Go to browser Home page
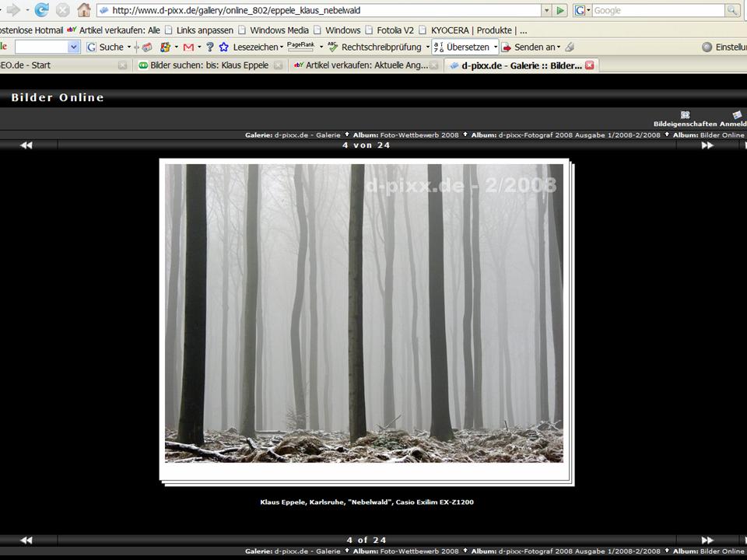The height and width of the screenshot is (560, 747). pos(84,10)
